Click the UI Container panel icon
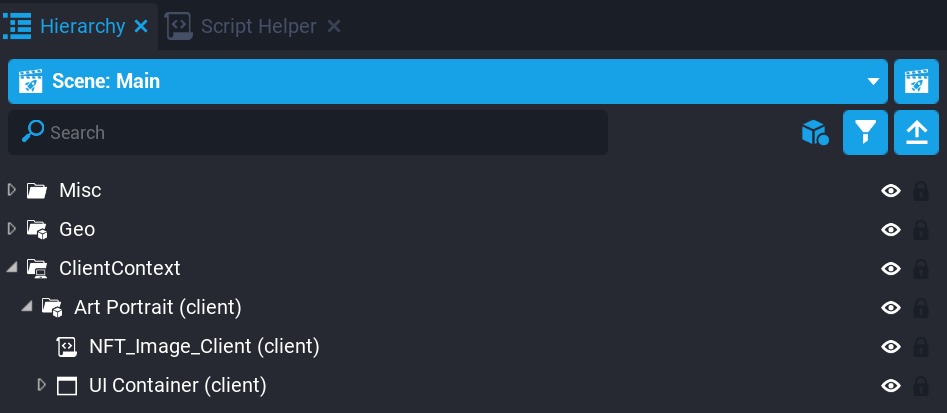This screenshot has height=413, width=947. coord(67,385)
